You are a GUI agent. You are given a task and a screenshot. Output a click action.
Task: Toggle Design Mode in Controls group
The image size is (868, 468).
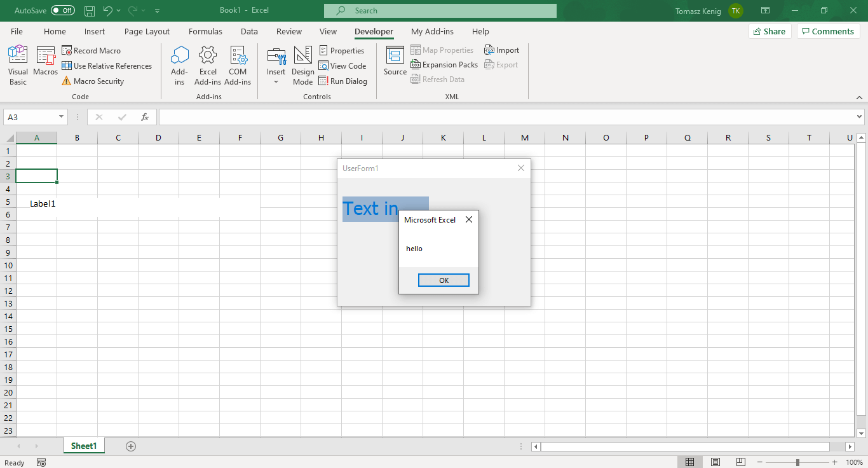pos(303,64)
